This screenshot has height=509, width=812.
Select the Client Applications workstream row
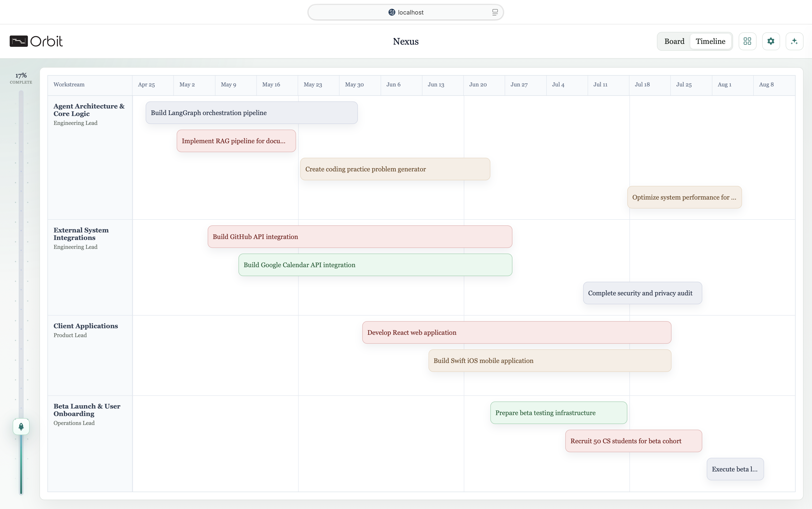coord(86,326)
